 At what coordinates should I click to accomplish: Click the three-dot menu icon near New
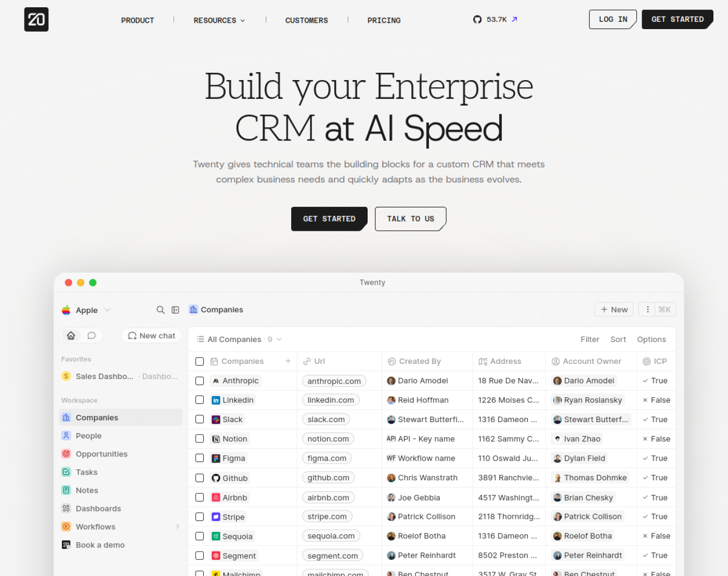[647, 309]
